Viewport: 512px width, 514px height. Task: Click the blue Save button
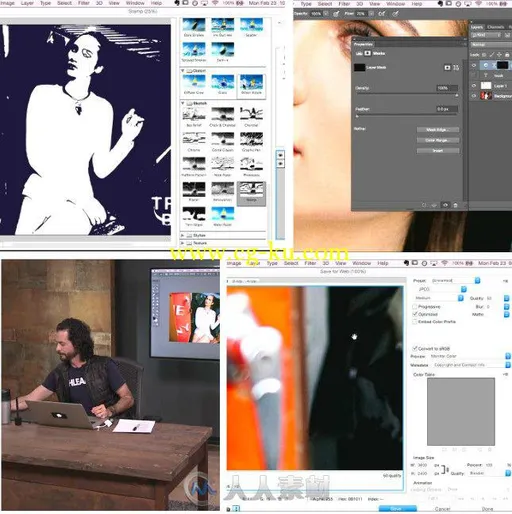pyautogui.click(x=397, y=509)
